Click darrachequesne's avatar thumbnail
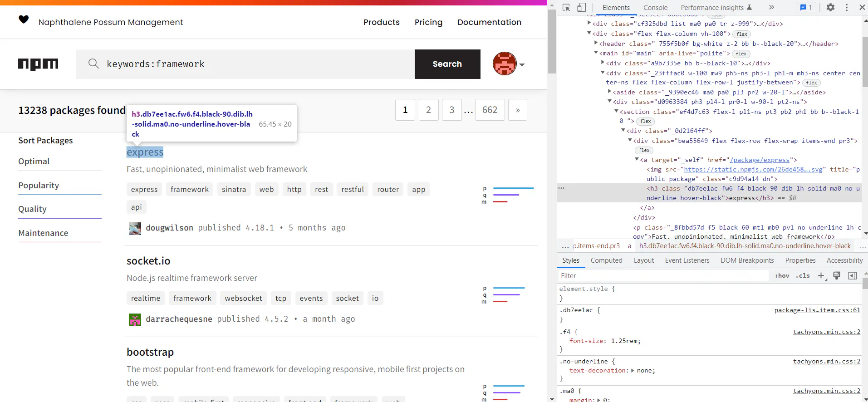The width and height of the screenshot is (868, 402). [x=135, y=320]
